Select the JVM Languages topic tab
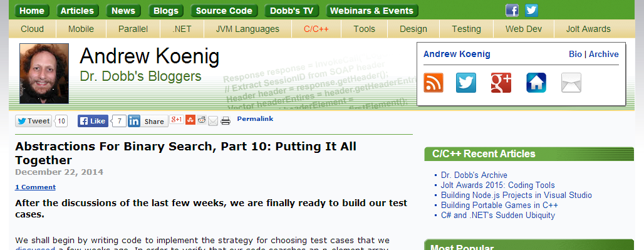 247,29
